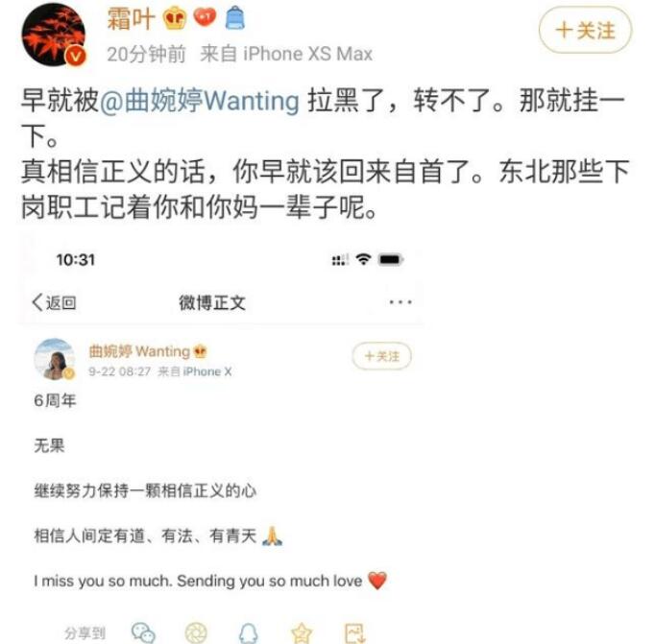The width and height of the screenshot is (655, 644).
Task: Click the orange V verified badge on avatar
Action: 75,56
